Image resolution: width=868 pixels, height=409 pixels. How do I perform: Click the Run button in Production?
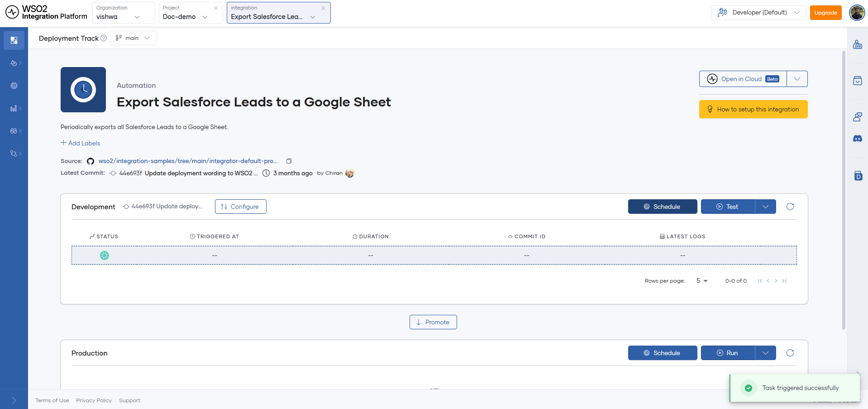pyautogui.click(x=728, y=353)
